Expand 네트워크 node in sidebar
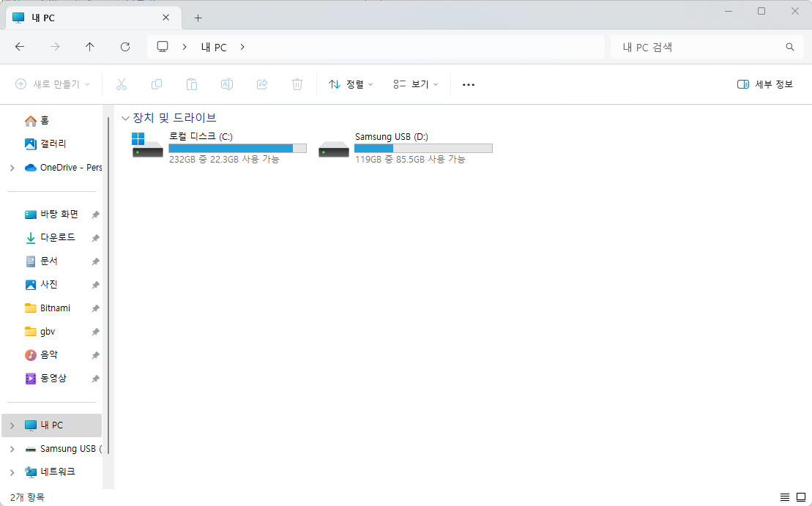The height and width of the screenshot is (506, 812). pos(12,472)
